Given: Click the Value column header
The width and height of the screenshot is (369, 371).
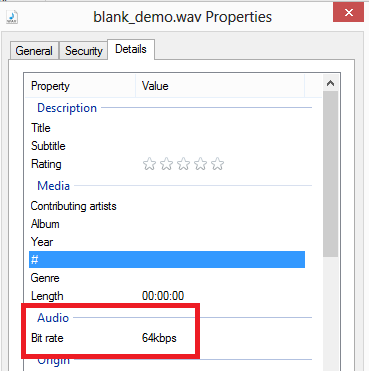Looking at the screenshot, I should click(x=220, y=86).
